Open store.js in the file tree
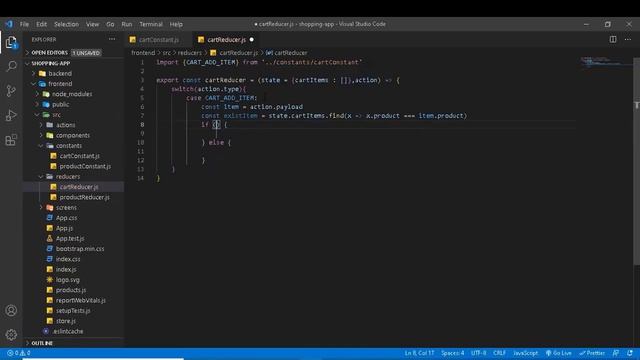Viewport: 640px width, 360px height. tap(65, 321)
